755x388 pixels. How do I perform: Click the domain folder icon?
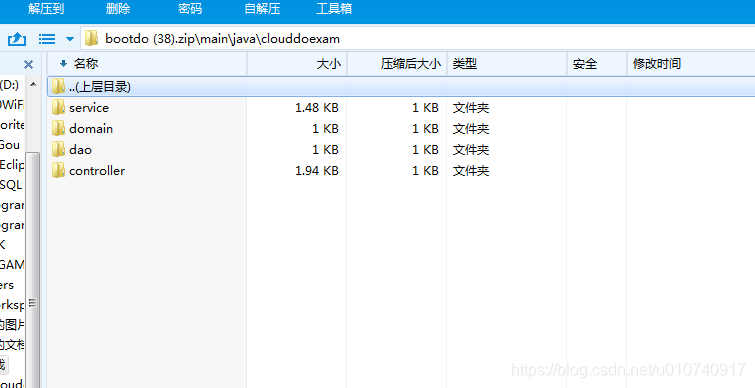point(58,128)
